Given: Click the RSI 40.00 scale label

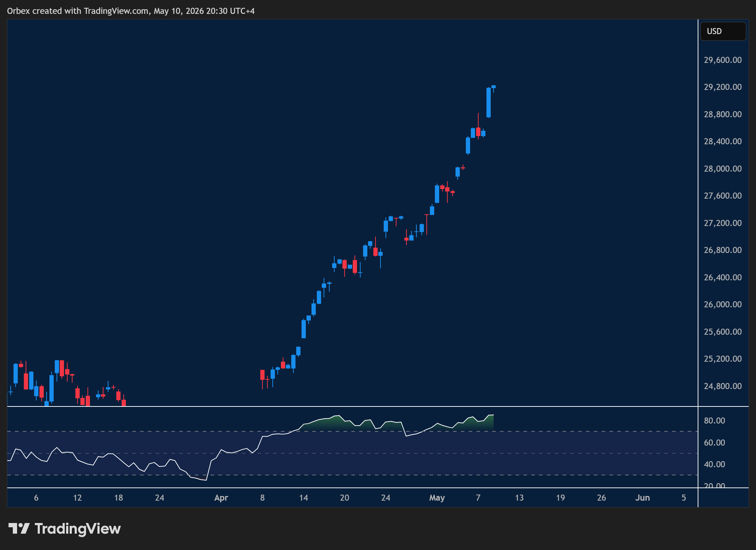Looking at the screenshot, I should (714, 464).
